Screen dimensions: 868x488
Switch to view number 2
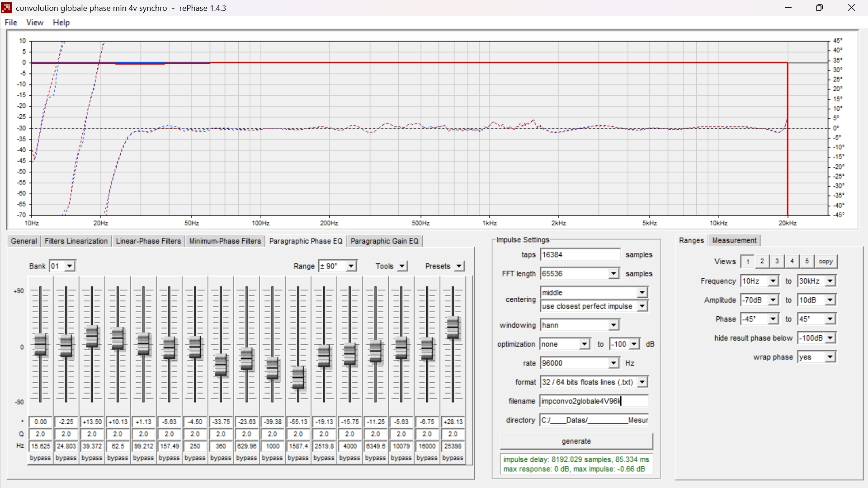(763, 262)
